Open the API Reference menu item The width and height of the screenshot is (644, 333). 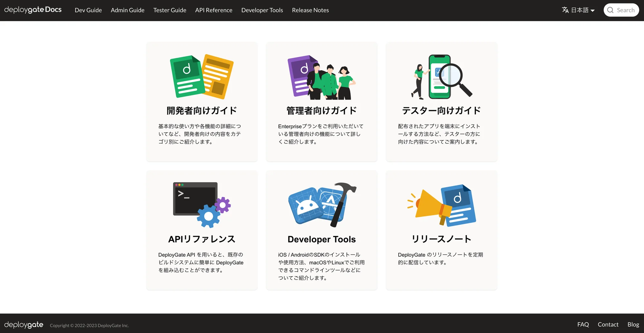pyautogui.click(x=214, y=10)
